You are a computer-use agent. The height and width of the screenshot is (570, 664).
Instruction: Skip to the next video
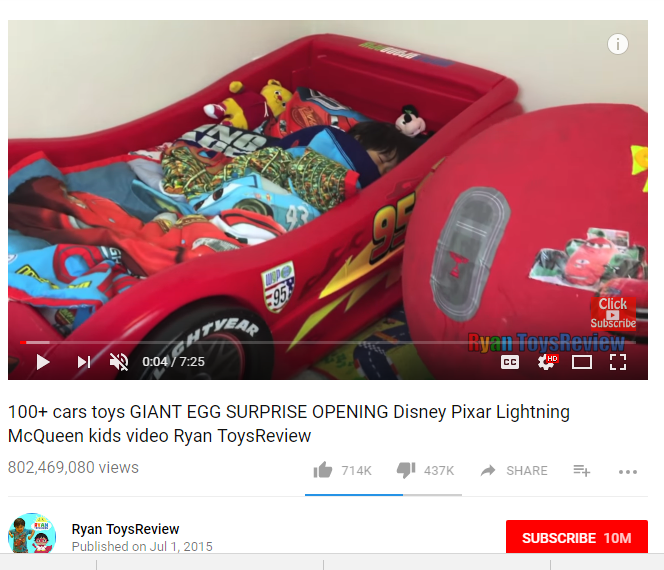click(84, 362)
